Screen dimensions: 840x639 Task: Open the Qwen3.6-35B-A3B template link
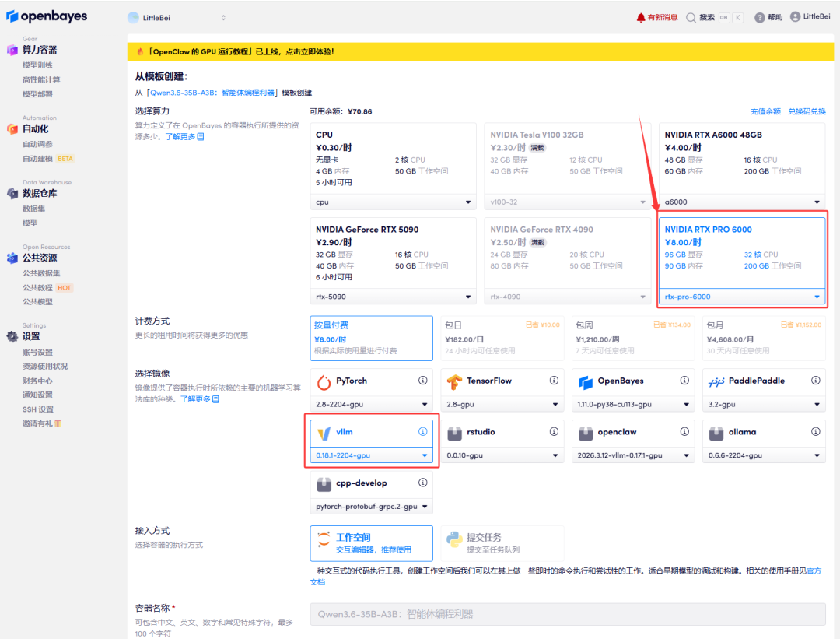click(212, 93)
